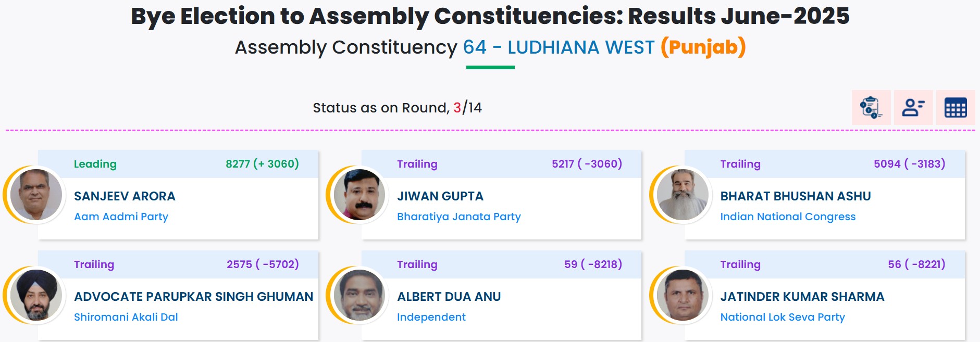Click the National Lok Seva Party link
The image size is (980, 342).
coord(784,317)
